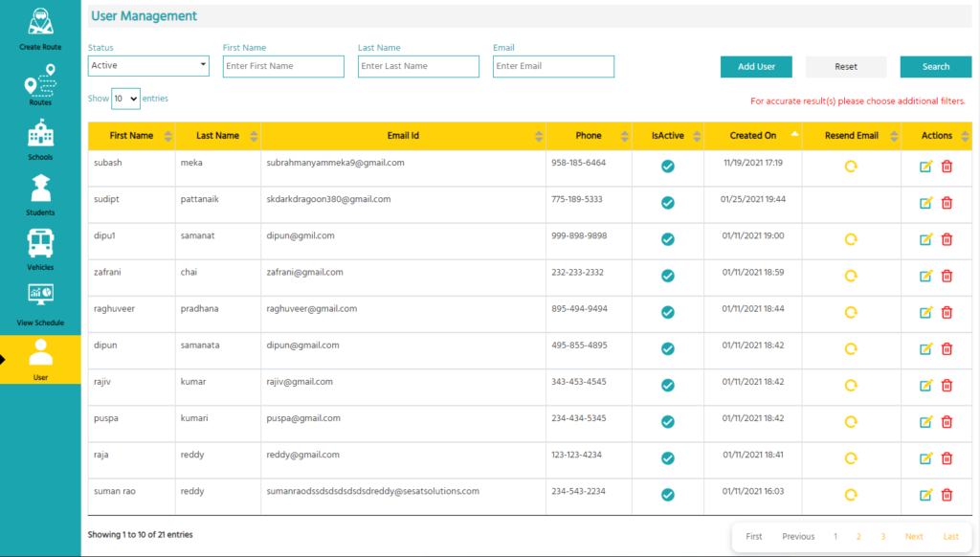Open the Schools sidebar icon
Image resolution: width=980 pixels, height=557 pixels.
pos(40,134)
